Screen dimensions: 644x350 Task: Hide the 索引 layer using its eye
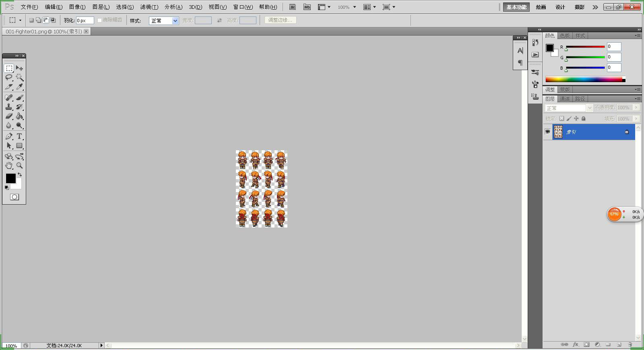tap(547, 132)
